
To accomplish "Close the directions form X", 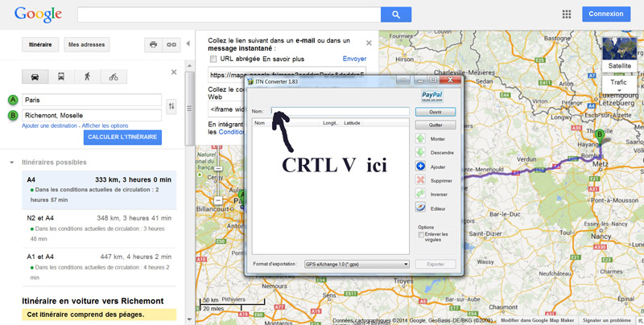I will (174, 72).
